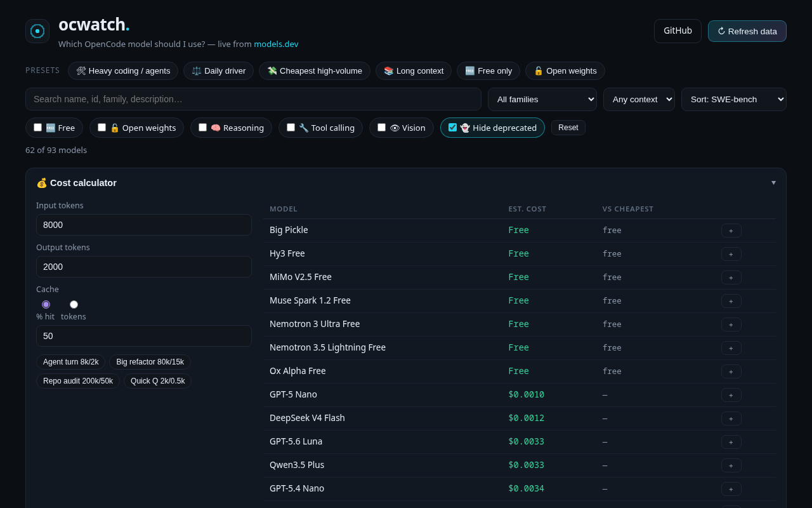Image resolution: width=812 pixels, height=508 pixels.
Task: Click the ocwatch logo icon
Action: [x=37, y=31]
